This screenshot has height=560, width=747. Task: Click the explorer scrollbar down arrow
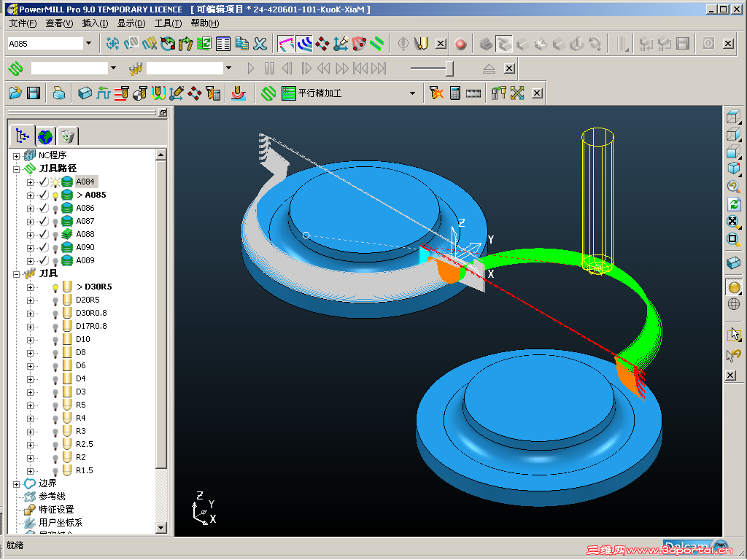click(x=161, y=527)
